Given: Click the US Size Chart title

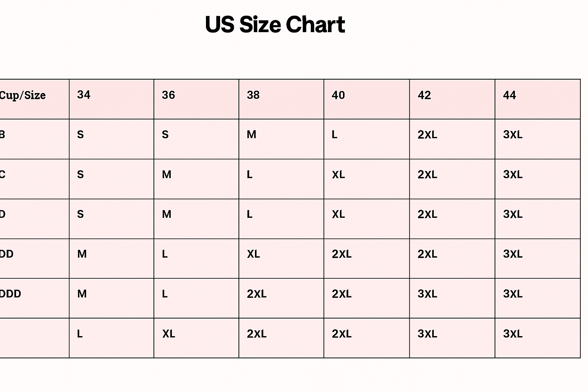Looking at the screenshot, I should (275, 24).
